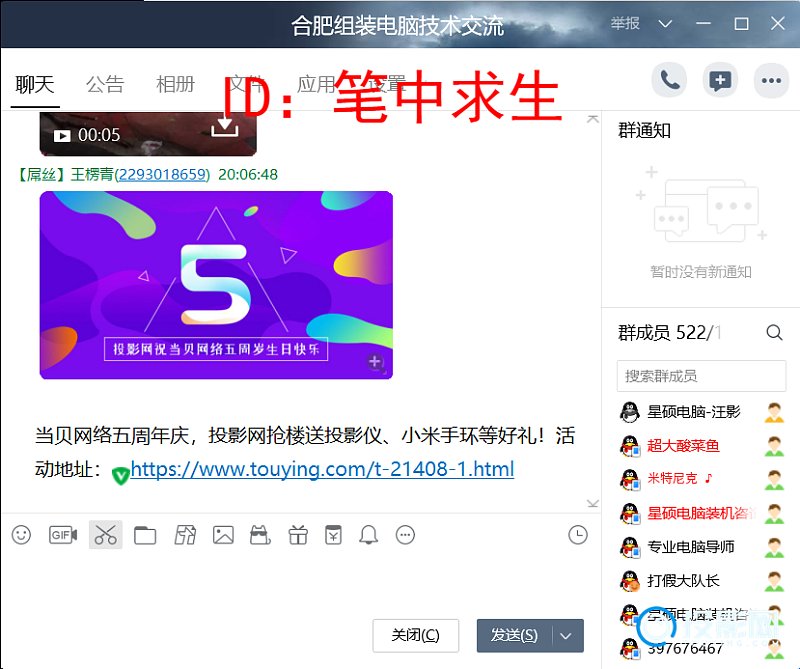Screen dimensions: 800x669
Task: Start a group voice call
Action: (x=669, y=80)
